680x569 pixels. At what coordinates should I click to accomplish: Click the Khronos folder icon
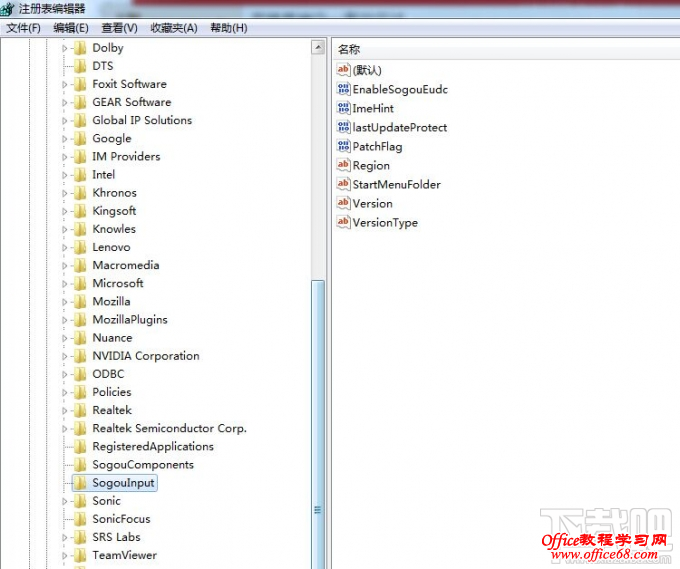(x=80, y=193)
